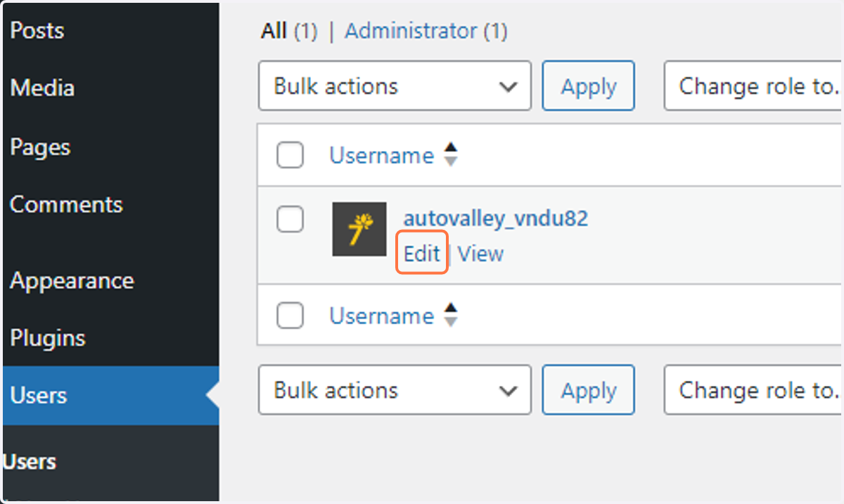844x504 pixels.
Task: Tick the select-all checkbox in bottom footer row
Action: pos(290,316)
